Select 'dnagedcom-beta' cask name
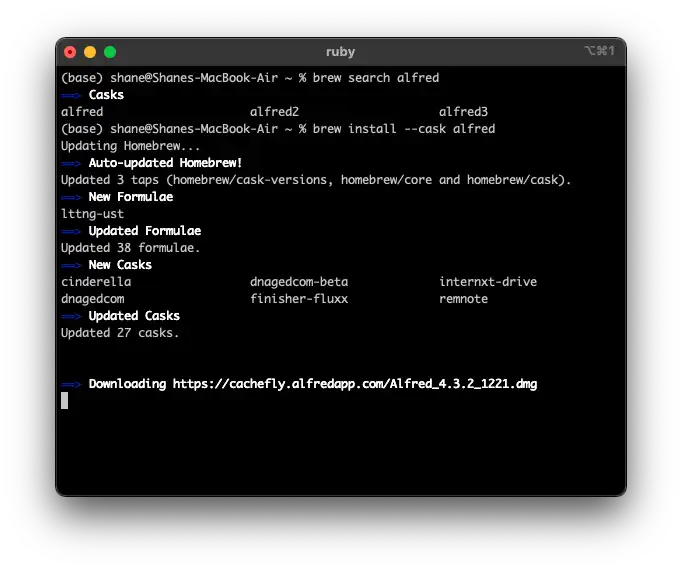Screen dimensions: 682x570 click(299, 282)
